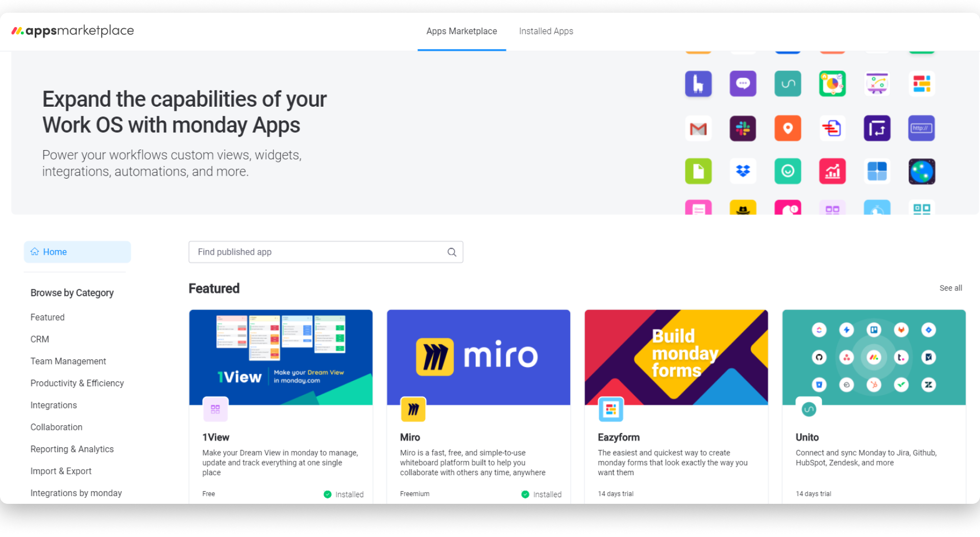The height and width of the screenshot is (537, 980).
Task: Click the 1View app icon badge
Action: click(x=215, y=409)
